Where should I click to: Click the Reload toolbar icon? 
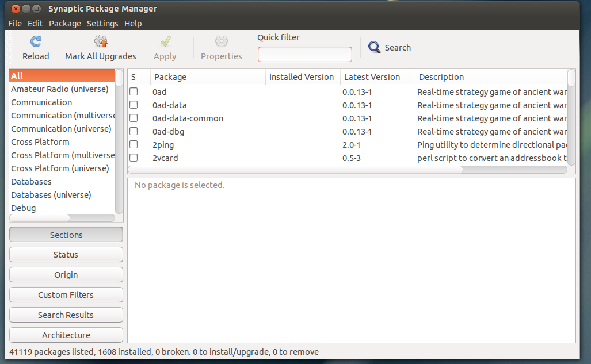pyautogui.click(x=36, y=41)
